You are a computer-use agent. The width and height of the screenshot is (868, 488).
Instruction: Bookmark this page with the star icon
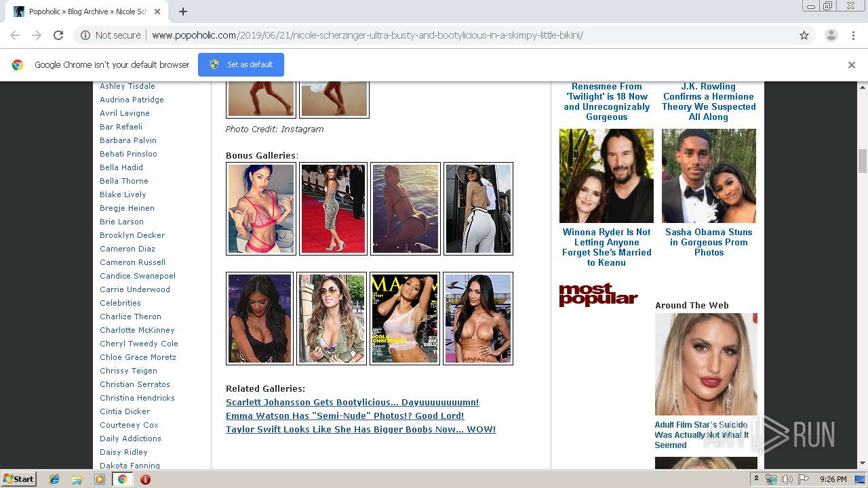tap(804, 35)
